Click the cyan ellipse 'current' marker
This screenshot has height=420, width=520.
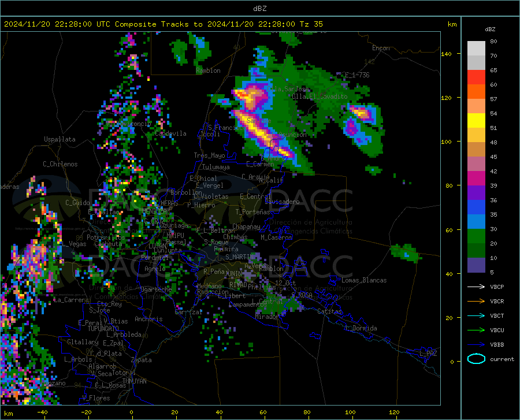click(476, 359)
